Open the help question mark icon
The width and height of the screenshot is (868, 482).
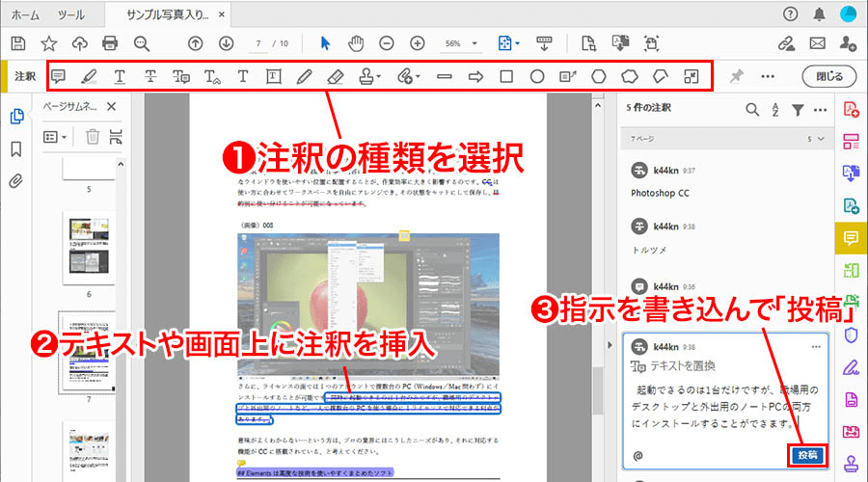[791, 14]
